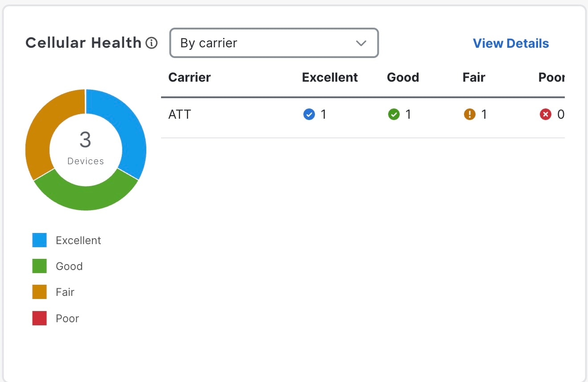The image size is (588, 382).
Task: Sort by the Carrier column header
Action: coord(189,77)
